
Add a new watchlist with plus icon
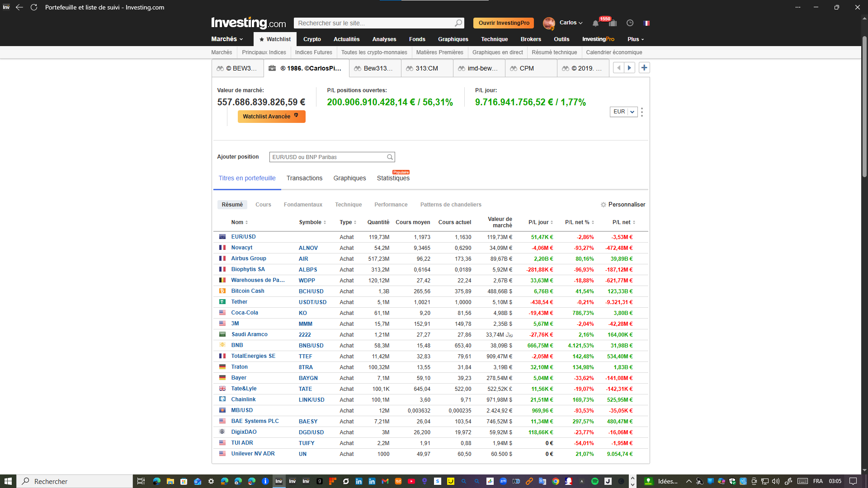[x=644, y=68]
